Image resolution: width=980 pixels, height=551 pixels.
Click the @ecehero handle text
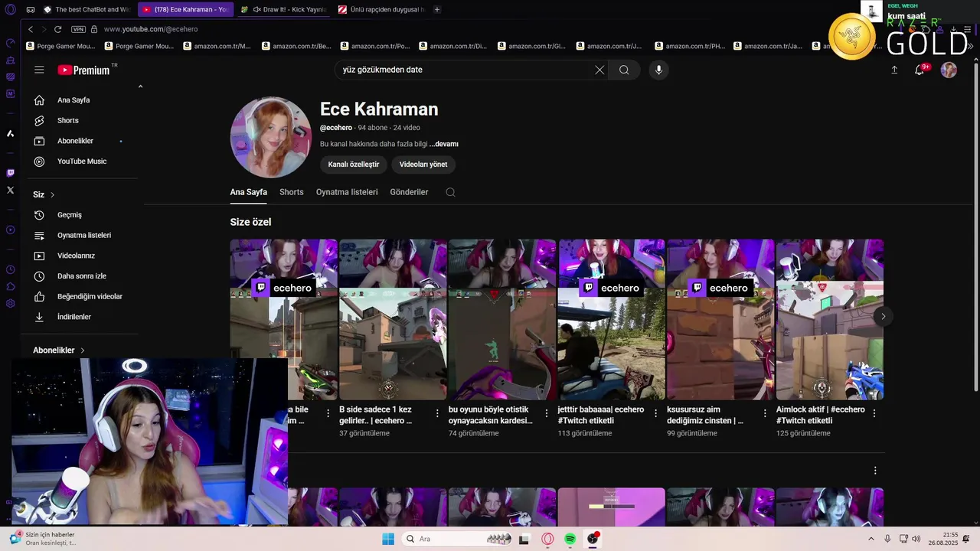tap(336, 128)
